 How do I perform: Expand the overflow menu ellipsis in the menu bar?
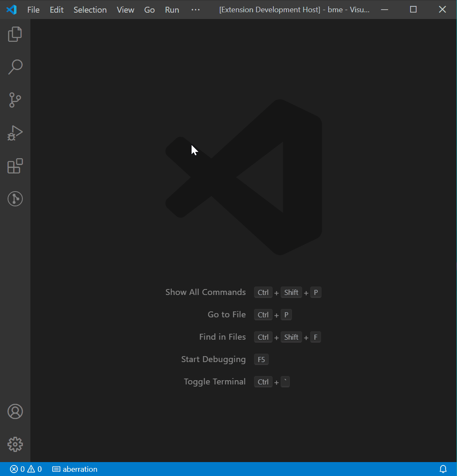pyautogui.click(x=195, y=10)
